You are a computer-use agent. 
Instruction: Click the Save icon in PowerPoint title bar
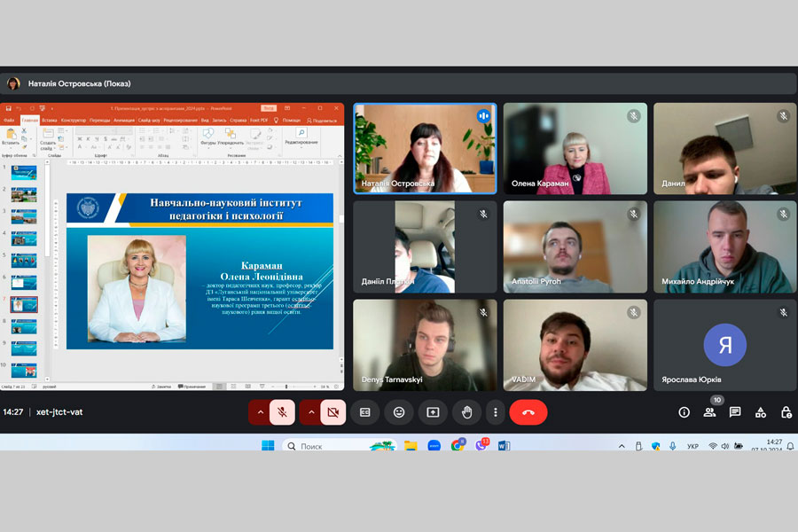[x=9, y=108]
